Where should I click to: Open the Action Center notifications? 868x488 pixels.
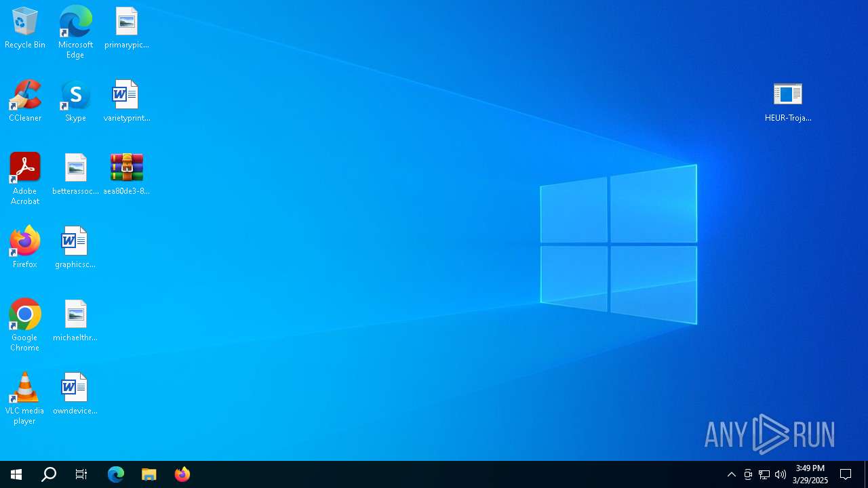tap(846, 474)
